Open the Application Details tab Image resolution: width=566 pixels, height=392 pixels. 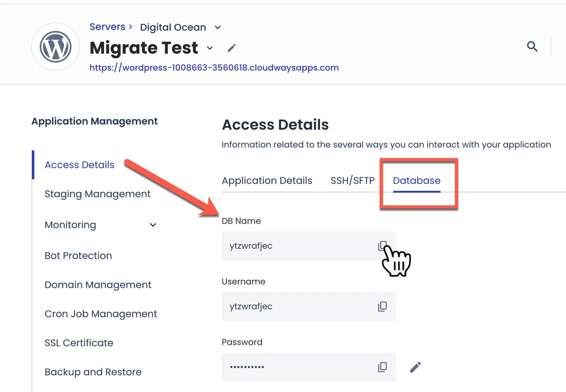click(267, 181)
